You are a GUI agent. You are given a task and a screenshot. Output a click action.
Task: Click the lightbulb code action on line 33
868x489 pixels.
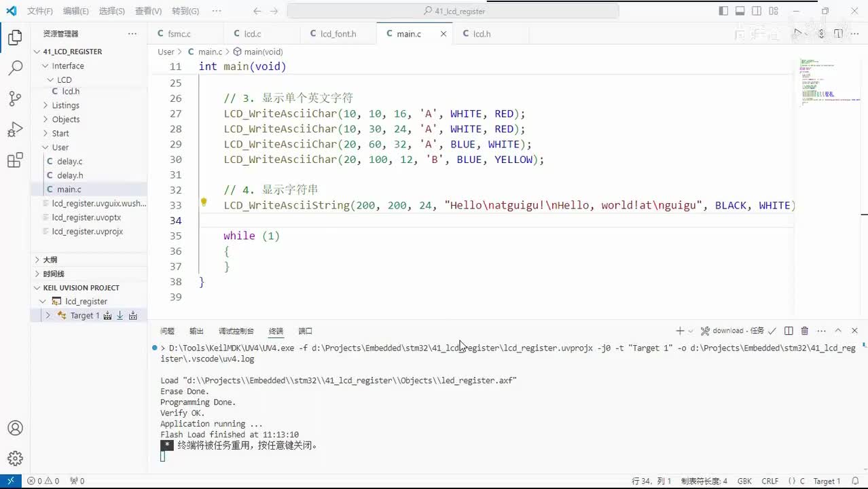click(203, 202)
